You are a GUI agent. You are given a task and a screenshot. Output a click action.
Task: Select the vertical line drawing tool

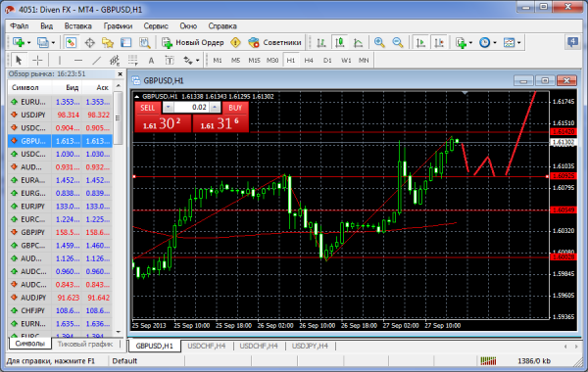point(60,61)
